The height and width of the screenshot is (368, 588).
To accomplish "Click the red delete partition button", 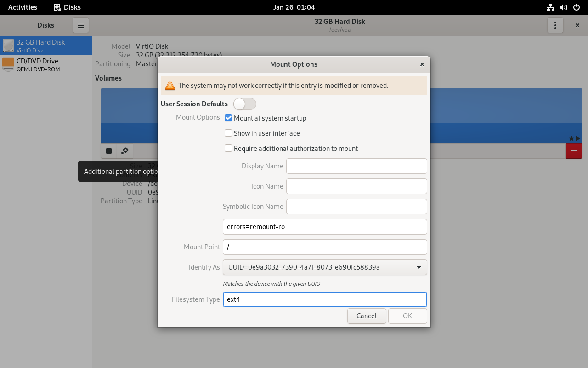I will coord(574,151).
